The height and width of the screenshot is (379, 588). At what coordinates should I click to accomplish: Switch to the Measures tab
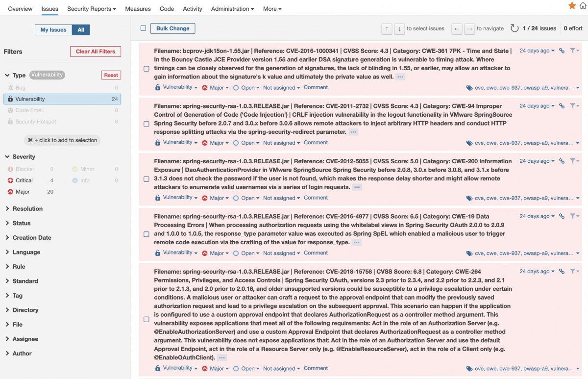(x=138, y=8)
